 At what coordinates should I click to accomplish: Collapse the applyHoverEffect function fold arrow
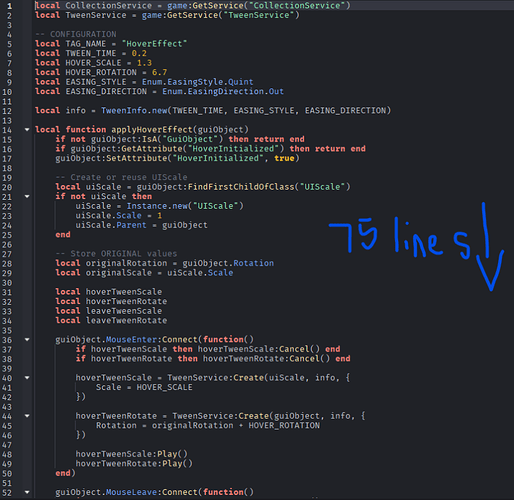(x=27, y=130)
